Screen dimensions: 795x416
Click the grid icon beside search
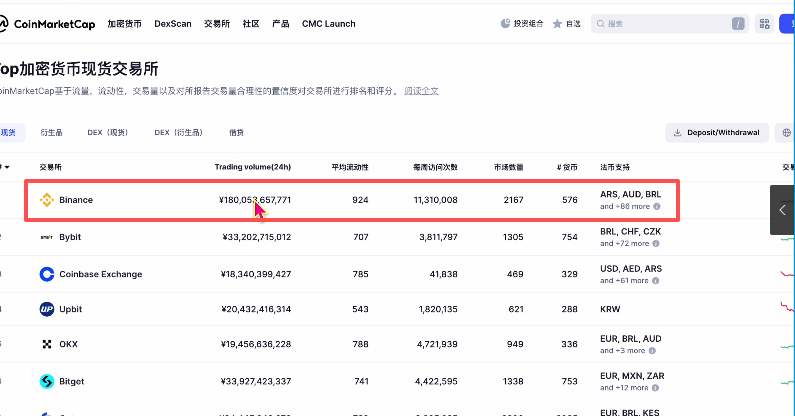pyautogui.click(x=764, y=23)
